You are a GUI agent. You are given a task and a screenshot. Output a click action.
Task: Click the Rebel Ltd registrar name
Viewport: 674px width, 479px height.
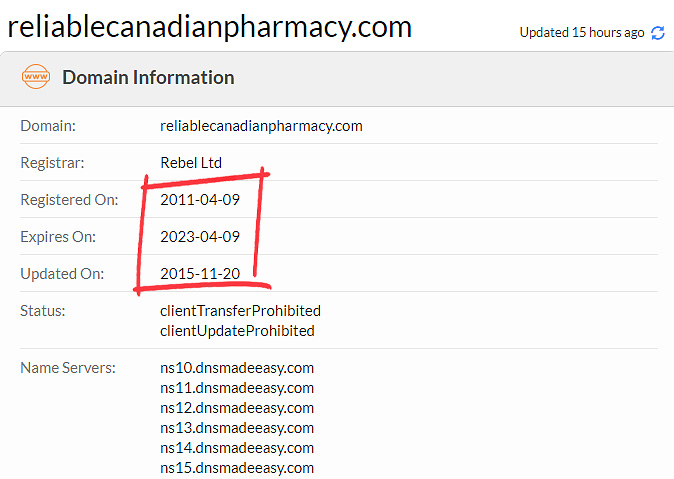click(x=191, y=163)
